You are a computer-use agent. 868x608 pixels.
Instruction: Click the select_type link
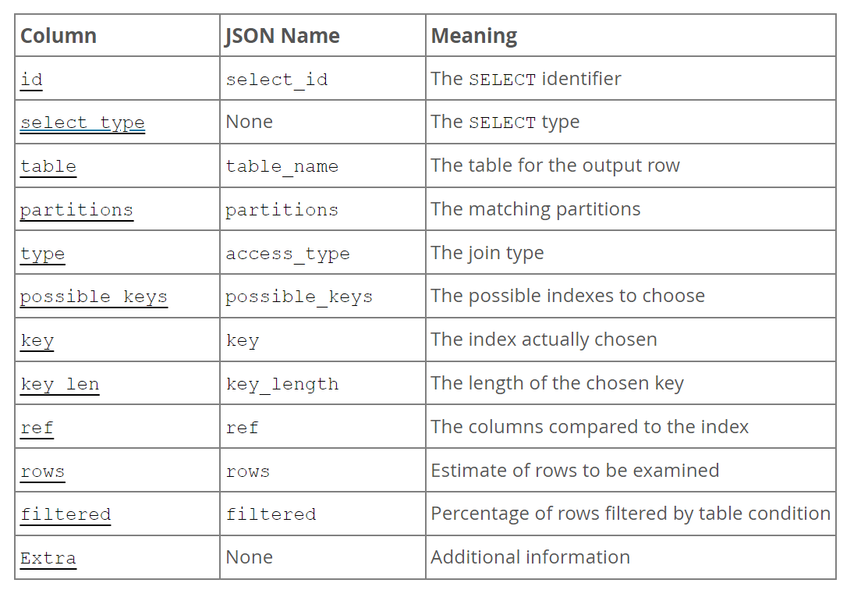[83, 123]
